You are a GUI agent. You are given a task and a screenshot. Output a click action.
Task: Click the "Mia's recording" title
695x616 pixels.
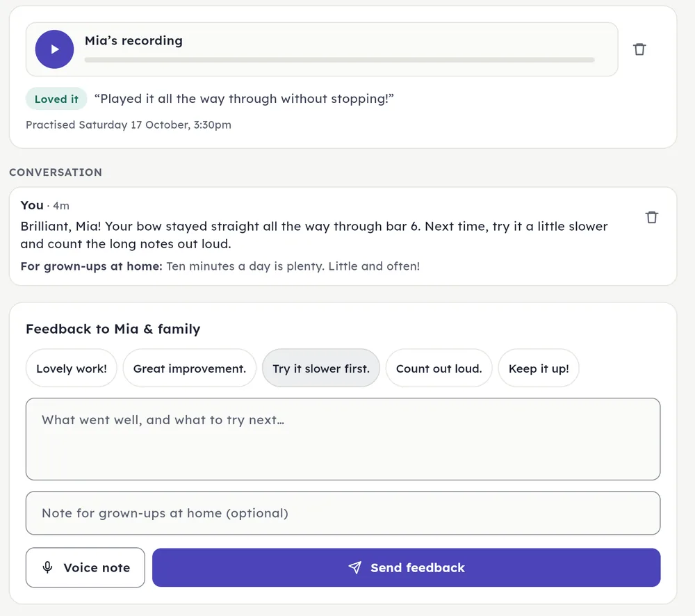134,41
